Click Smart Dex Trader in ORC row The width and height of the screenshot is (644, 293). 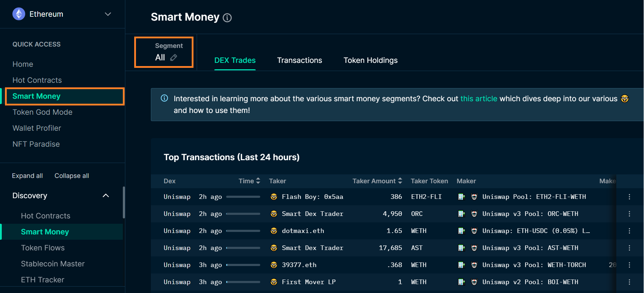(312, 214)
